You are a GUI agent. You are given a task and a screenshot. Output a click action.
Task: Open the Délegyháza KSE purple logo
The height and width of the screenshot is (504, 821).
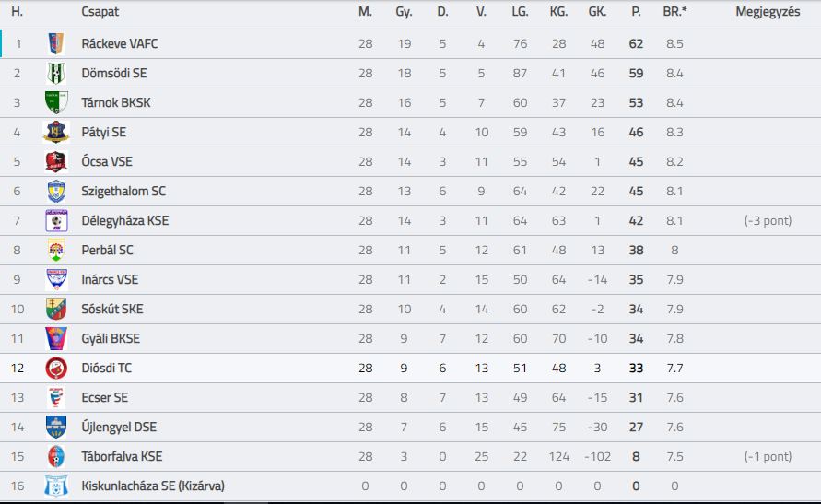point(56,220)
